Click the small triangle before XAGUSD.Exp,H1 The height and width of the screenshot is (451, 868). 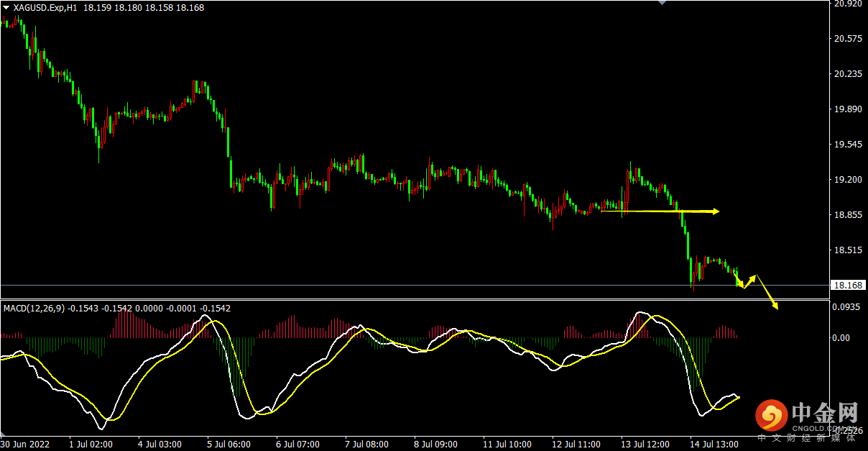click(x=6, y=7)
